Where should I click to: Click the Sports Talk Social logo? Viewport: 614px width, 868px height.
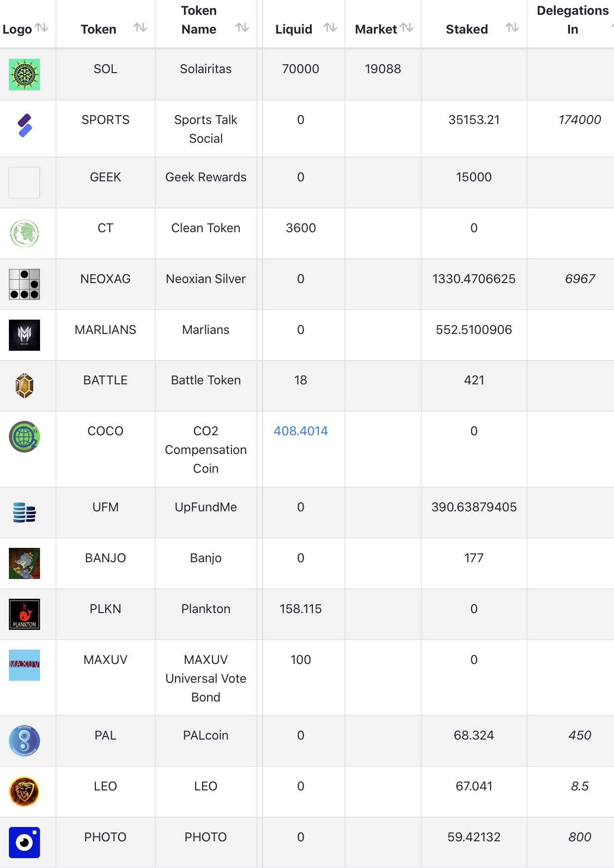[25, 125]
